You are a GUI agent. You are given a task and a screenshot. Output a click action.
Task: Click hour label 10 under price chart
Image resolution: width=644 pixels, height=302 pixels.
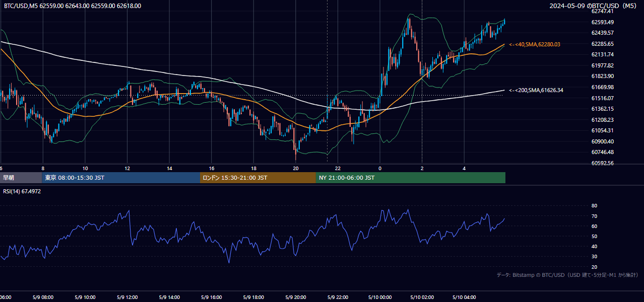(x=85, y=168)
